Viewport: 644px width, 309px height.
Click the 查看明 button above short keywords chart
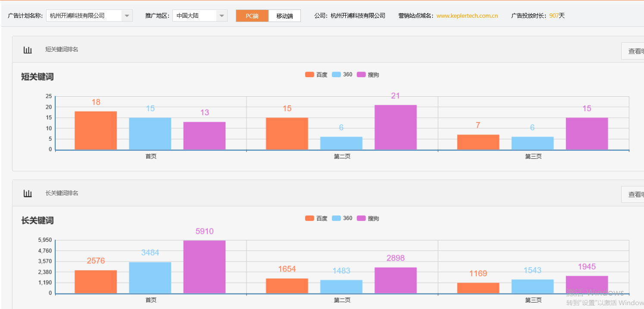click(x=634, y=50)
